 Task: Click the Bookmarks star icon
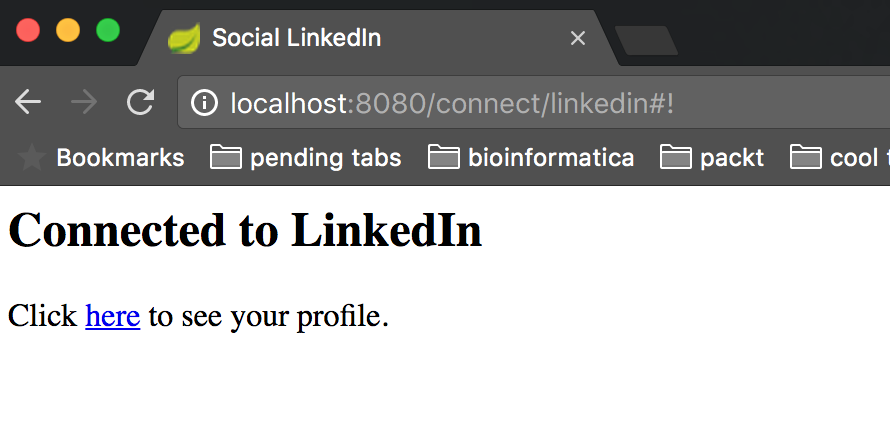click(32, 157)
